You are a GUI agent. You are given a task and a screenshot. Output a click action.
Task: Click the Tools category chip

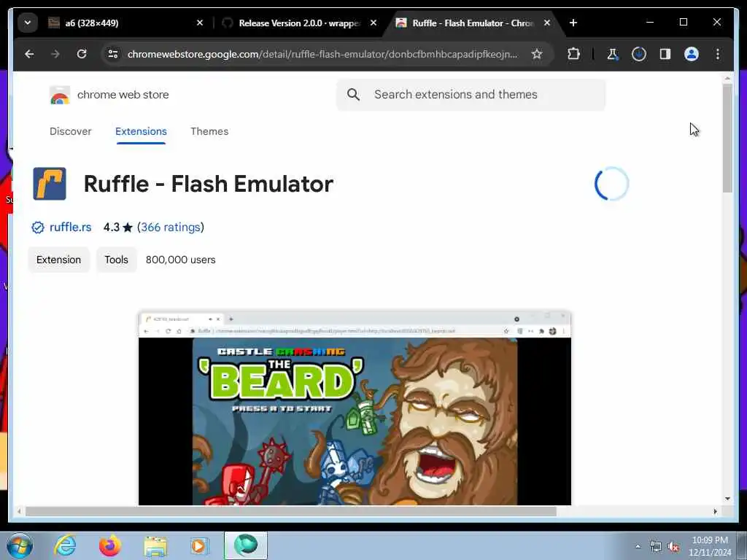click(x=116, y=260)
